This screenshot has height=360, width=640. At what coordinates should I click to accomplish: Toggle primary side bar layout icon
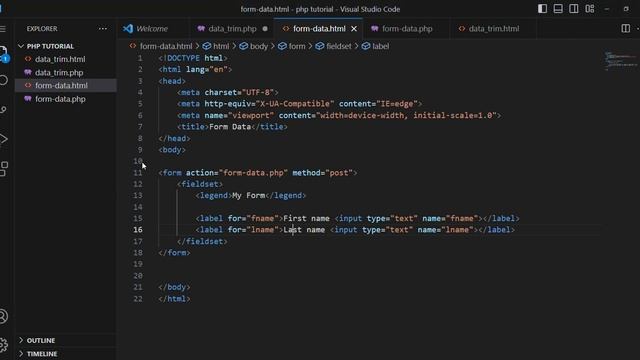pyautogui.click(x=542, y=9)
